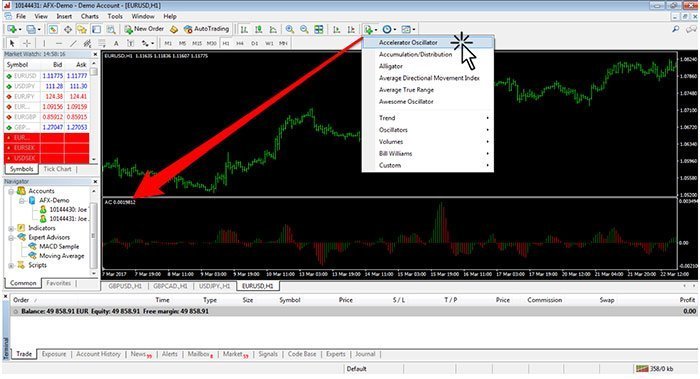Viewport: 700px width, 379px height.
Task: Select the text 'A' tool
Action: (x=116, y=43)
